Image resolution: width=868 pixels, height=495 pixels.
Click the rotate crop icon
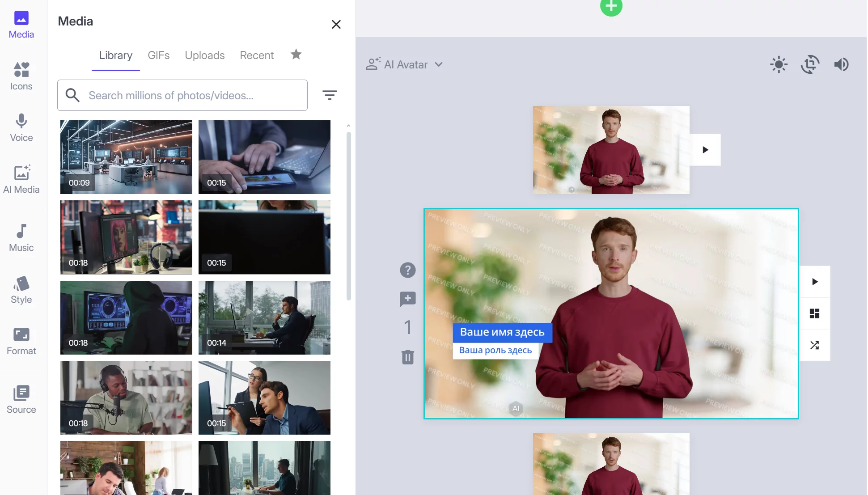tap(810, 64)
